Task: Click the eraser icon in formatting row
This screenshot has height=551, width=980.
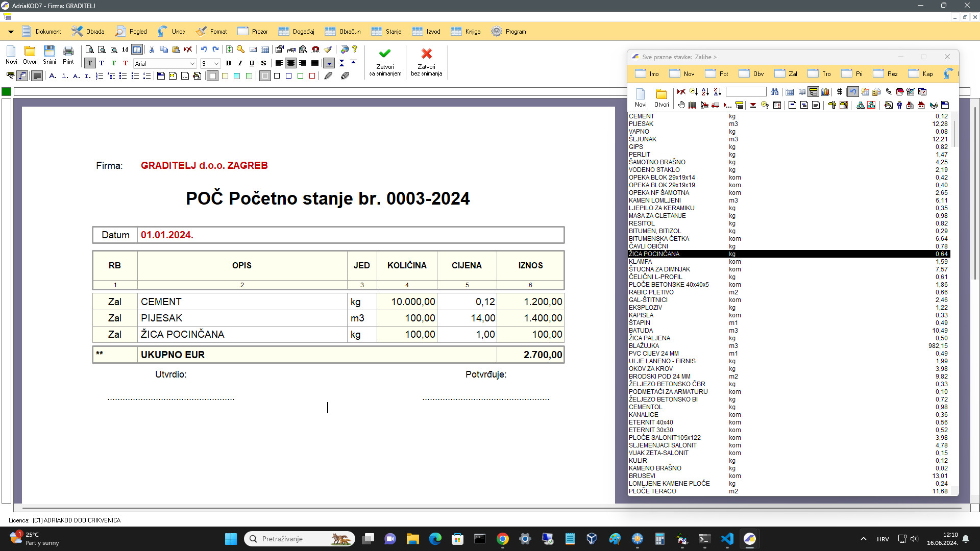Action: click(x=345, y=76)
